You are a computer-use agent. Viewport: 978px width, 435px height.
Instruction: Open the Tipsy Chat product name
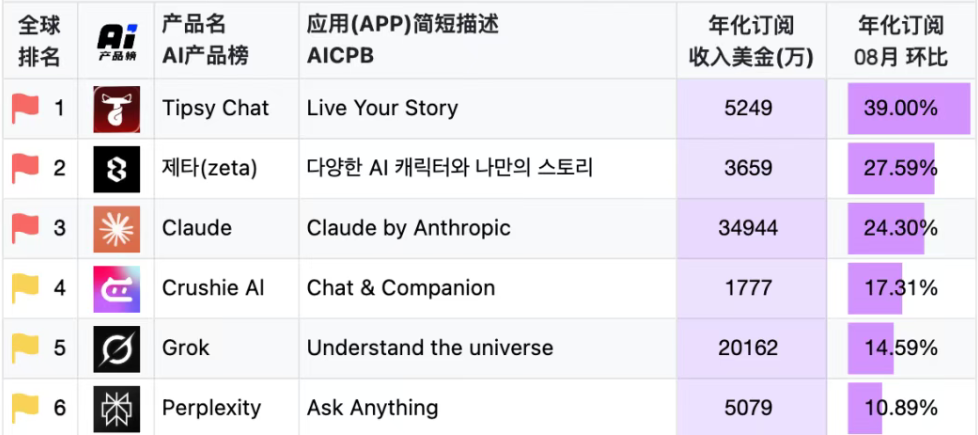(x=215, y=108)
